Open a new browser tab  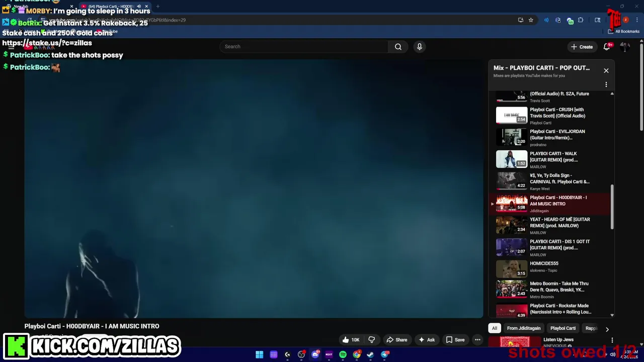point(157,7)
